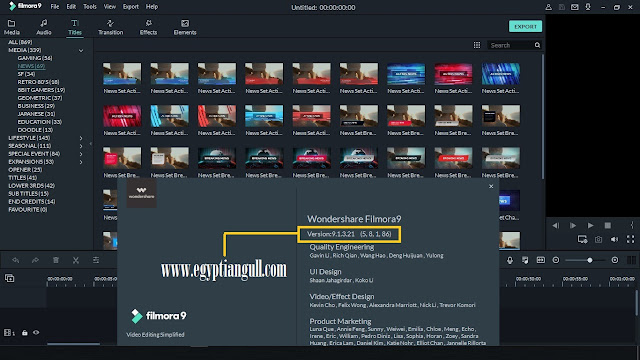Open the Elements tab
640x360 pixels.
pos(185,27)
